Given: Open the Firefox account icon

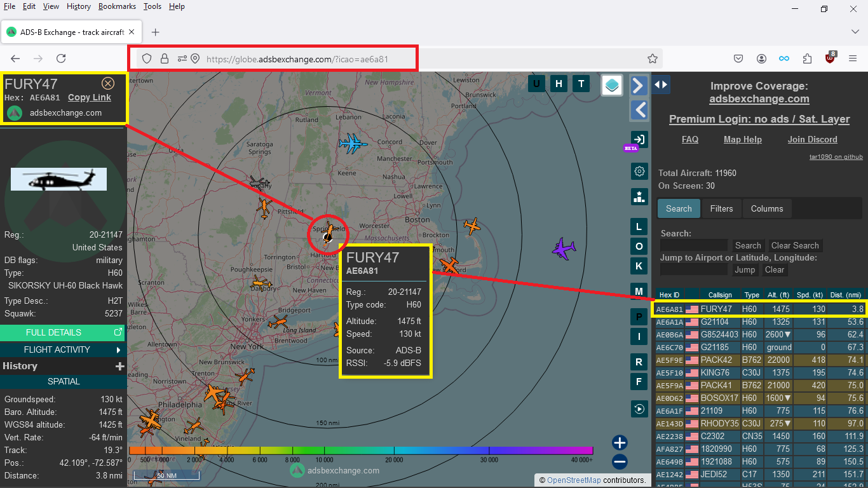Looking at the screenshot, I should pyautogui.click(x=761, y=58).
